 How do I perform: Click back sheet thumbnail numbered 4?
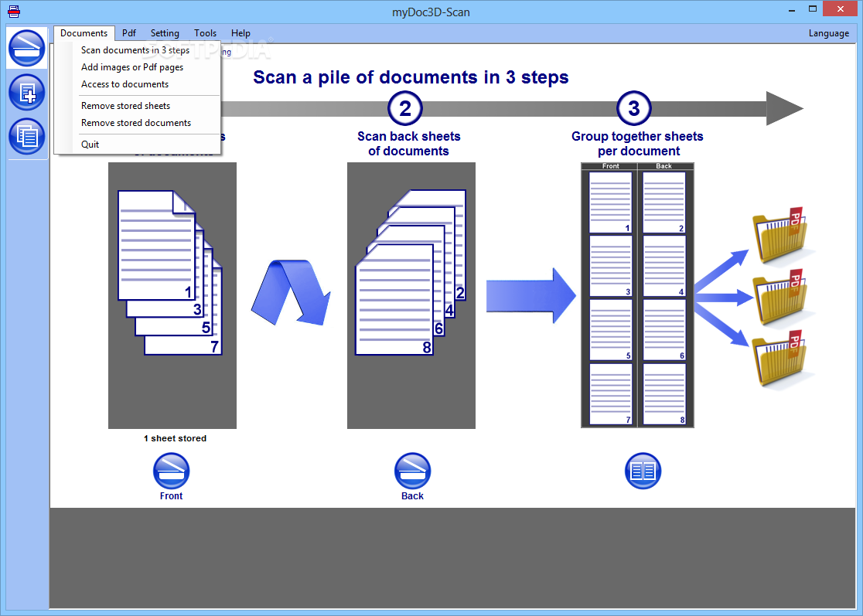pyautogui.click(x=664, y=266)
